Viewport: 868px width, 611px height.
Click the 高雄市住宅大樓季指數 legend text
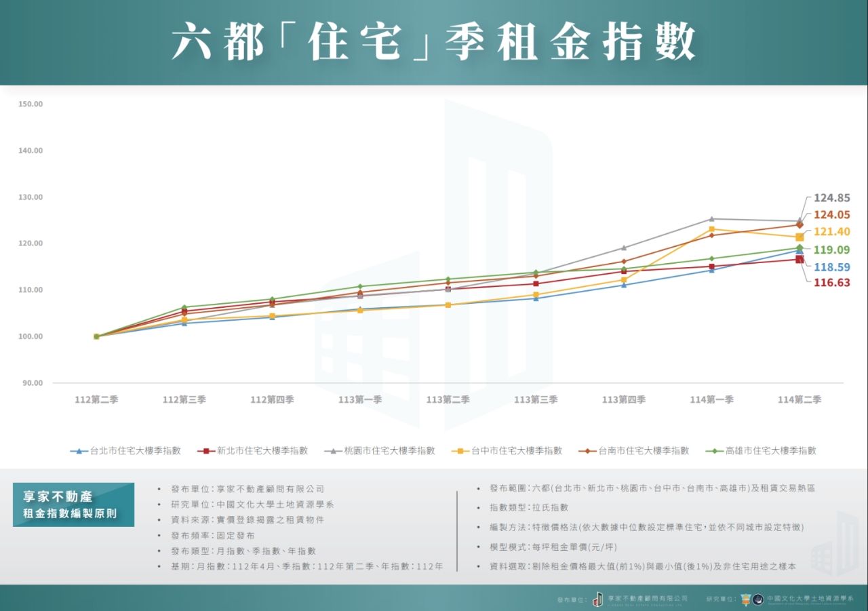pyautogui.click(x=770, y=451)
